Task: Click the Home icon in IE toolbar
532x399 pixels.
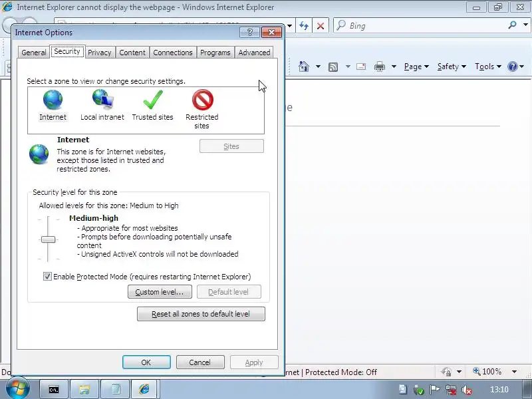Action: tap(304, 66)
